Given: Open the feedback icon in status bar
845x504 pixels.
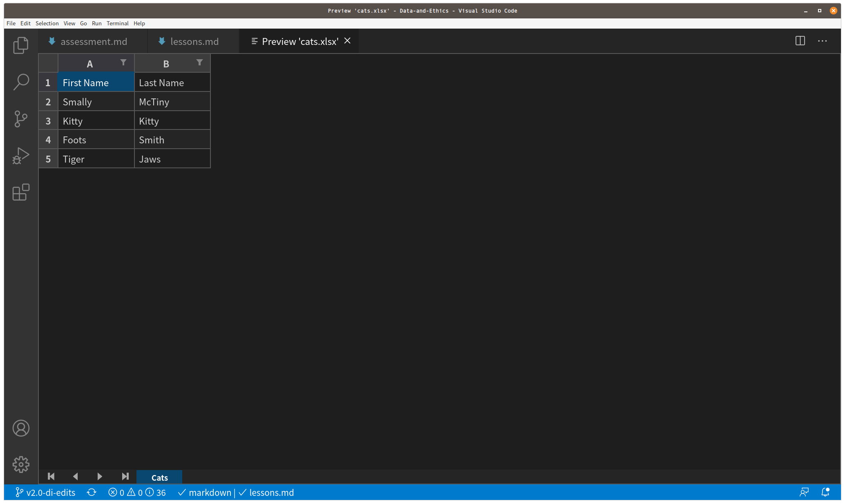Looking at the screenshot, I should tap(804, 493).
